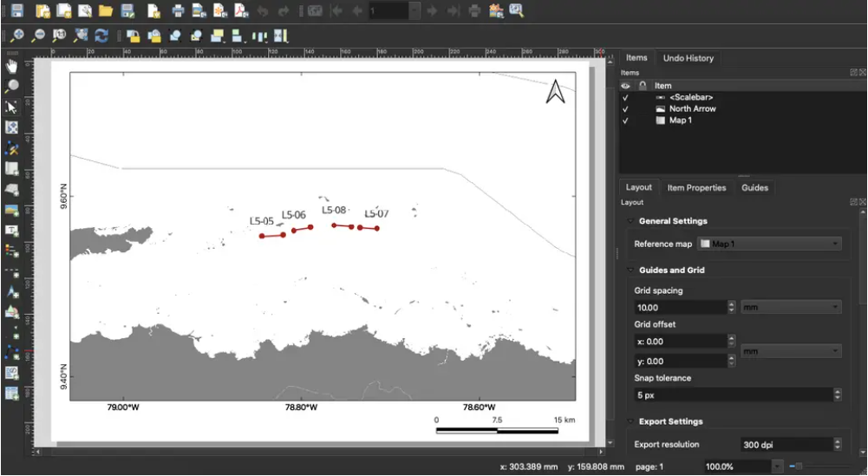This screenshot has width=868, height=476.
Task: Click the Print layout icon
Action: [x=178, y=10]
